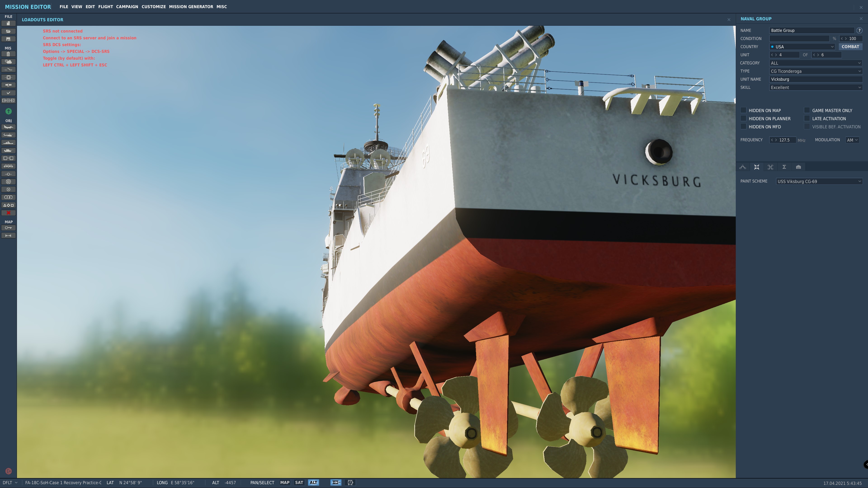Decrease the condition percentage value

[x=842, y=39]
